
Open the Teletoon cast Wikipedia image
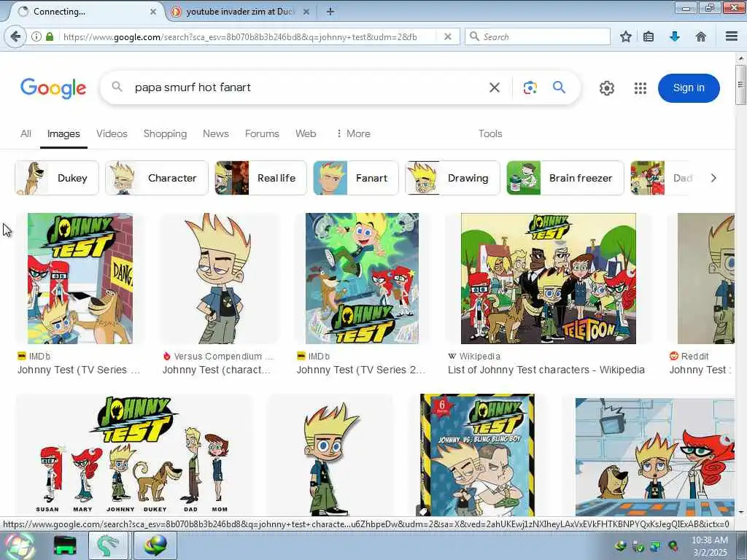(x=549, y=279)
